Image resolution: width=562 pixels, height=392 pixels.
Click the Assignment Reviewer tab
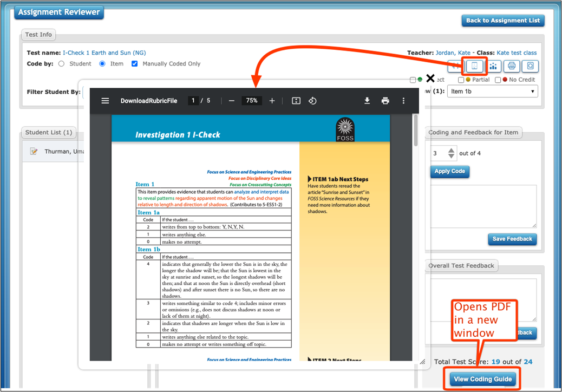tap(58, 12)
